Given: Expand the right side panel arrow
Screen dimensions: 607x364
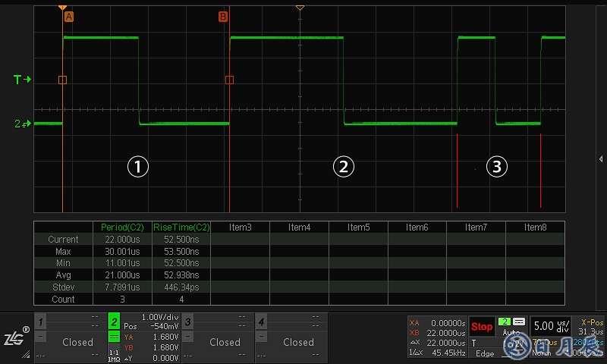Looking at the screenshot, I should click(601, 158).
